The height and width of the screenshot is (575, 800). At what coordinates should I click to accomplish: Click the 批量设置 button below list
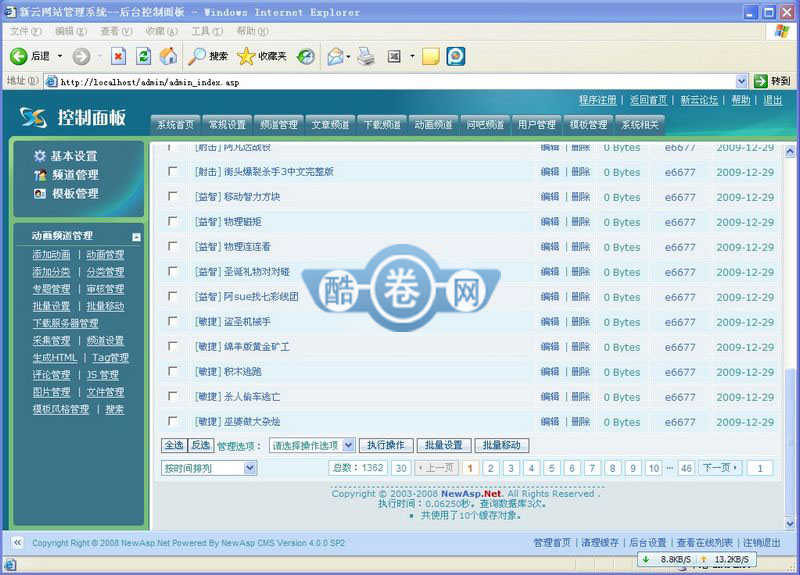pos(443,445)
